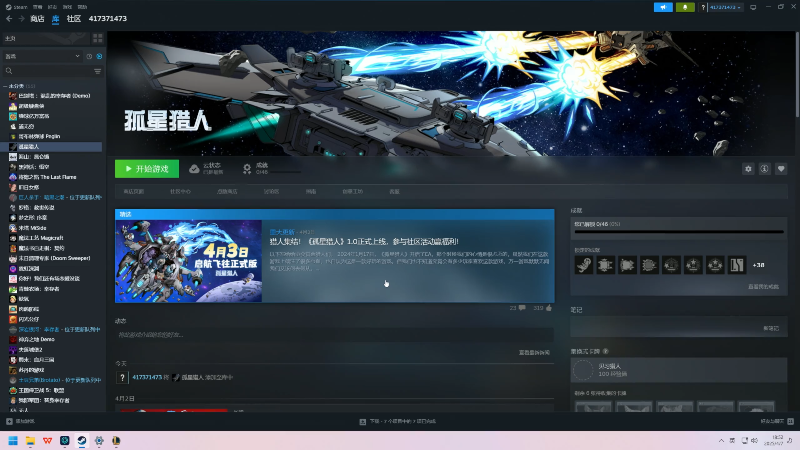Screen dimensions: 800x450
Task: Click the activity status update input field
Action: [334, 335]
